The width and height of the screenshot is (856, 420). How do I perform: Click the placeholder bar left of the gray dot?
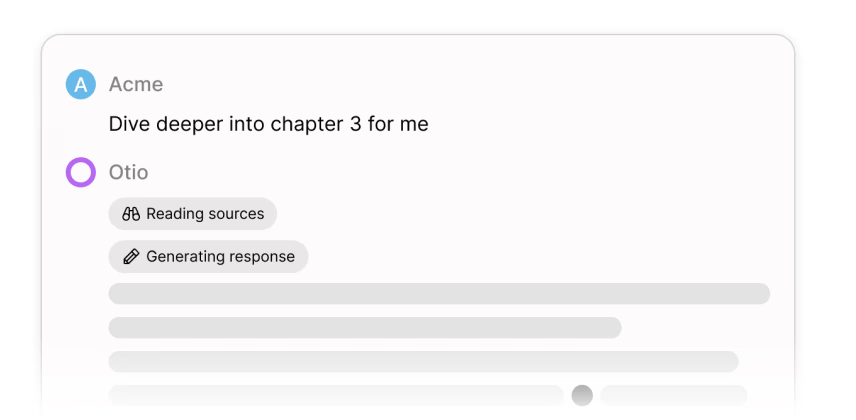point(335,396)
